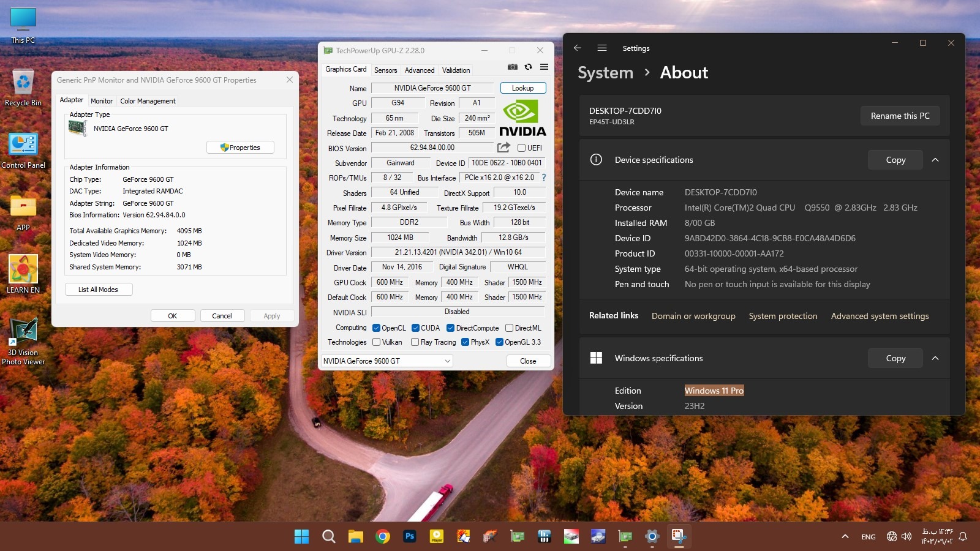
Task: Open Photoshop from the taskbar
Action: (x=410, y=536)
